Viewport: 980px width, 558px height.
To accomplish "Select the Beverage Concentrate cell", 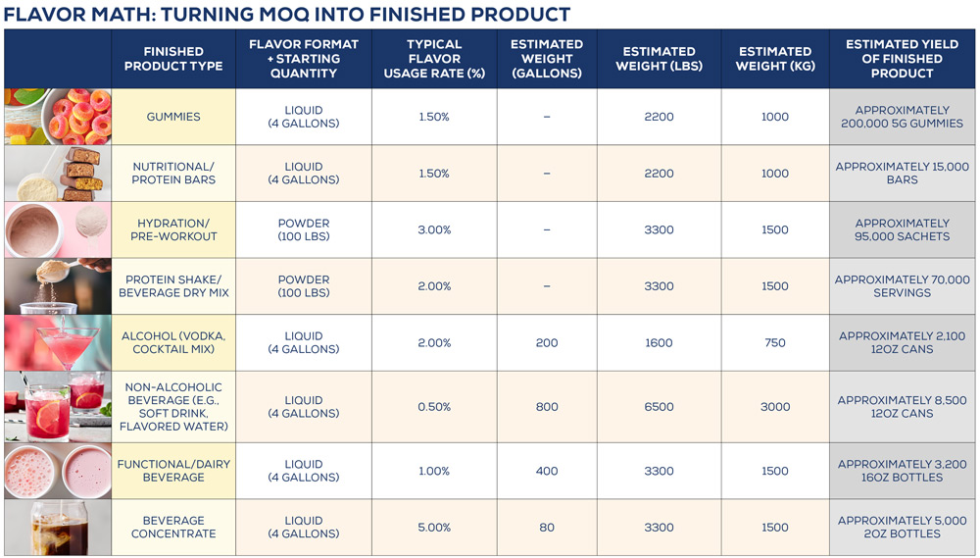I will point(173,528).
